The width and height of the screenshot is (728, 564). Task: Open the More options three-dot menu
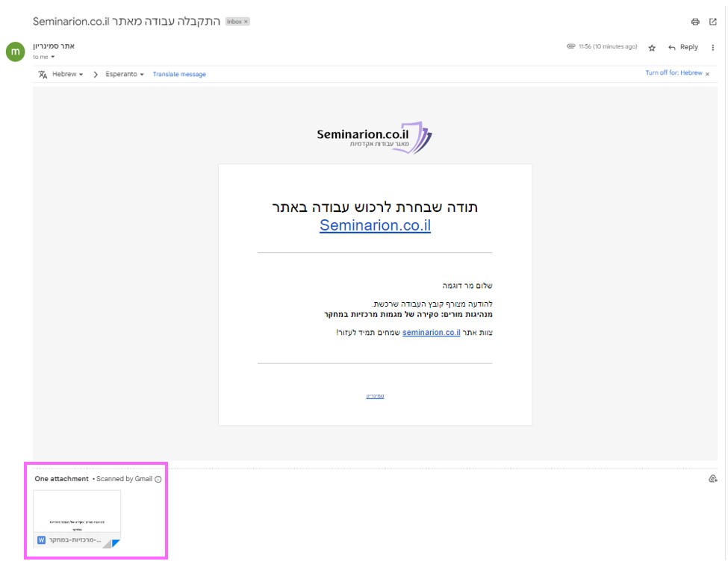(x=712, y=47)
